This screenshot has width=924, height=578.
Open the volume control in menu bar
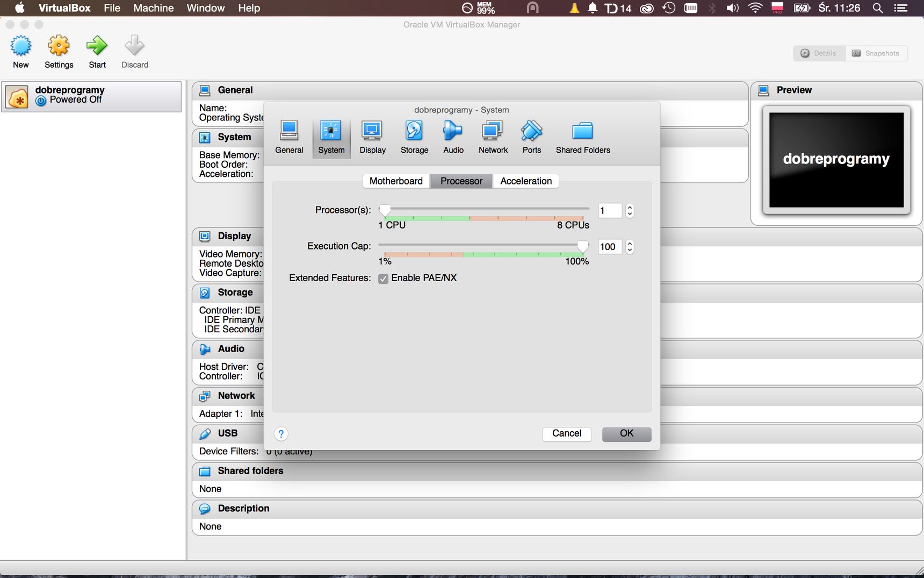732,8
